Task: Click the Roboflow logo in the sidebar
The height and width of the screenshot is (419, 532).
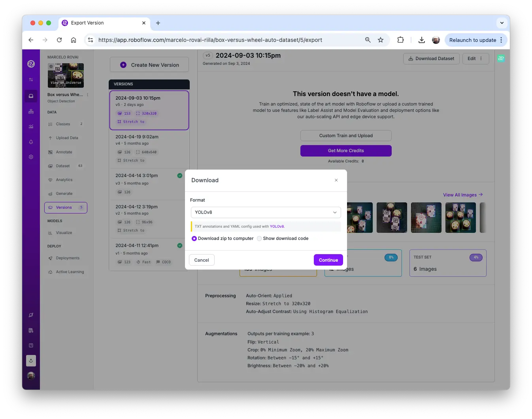Action: [31, 64]
